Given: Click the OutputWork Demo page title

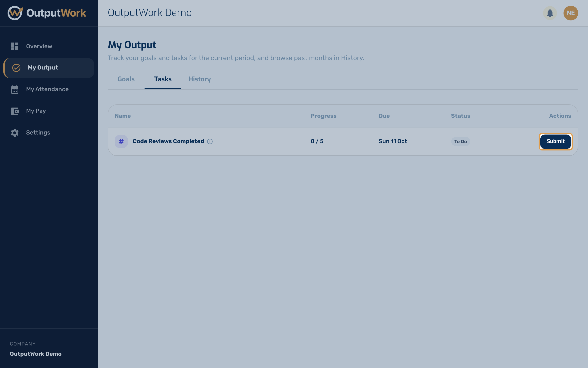Looking at the screenshot, I should (x=150, y=13).
